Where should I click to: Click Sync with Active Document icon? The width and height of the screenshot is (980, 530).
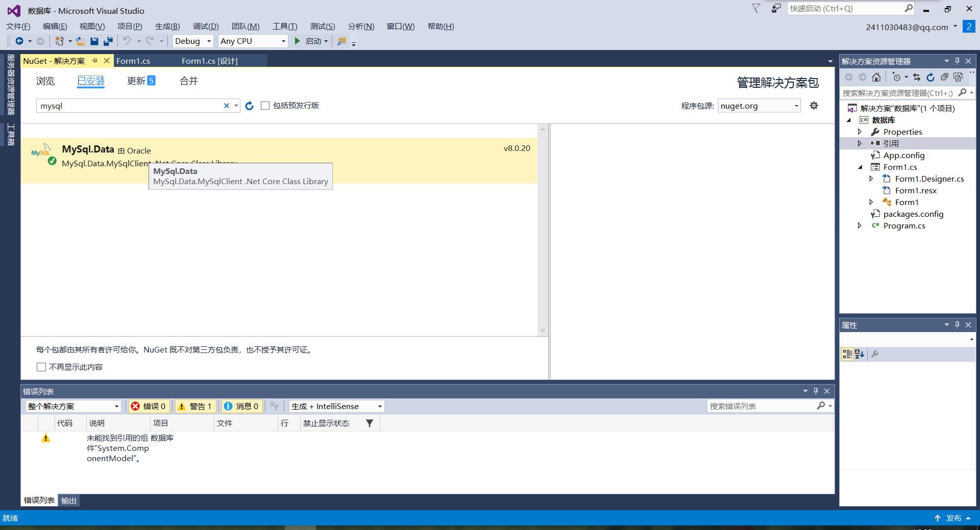point(917,77)
